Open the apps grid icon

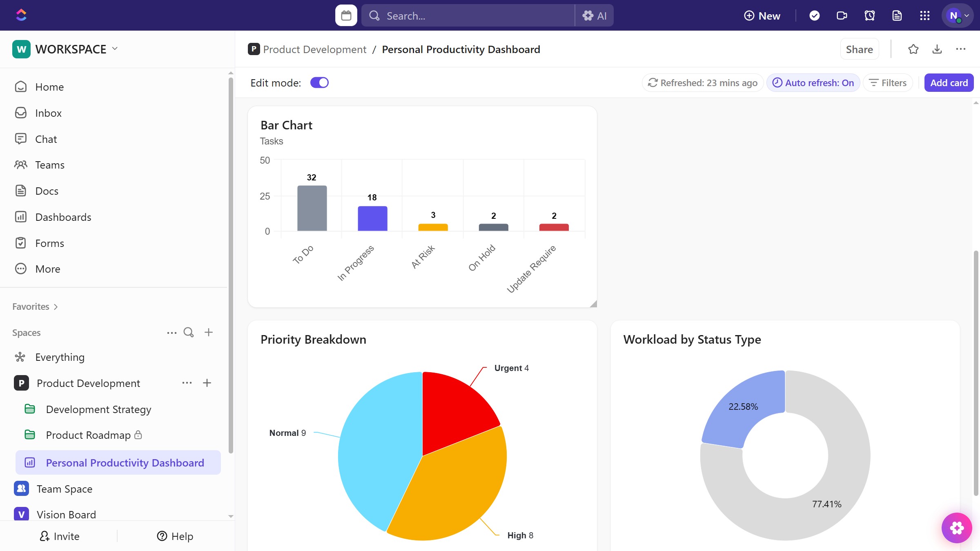[924, 16]
